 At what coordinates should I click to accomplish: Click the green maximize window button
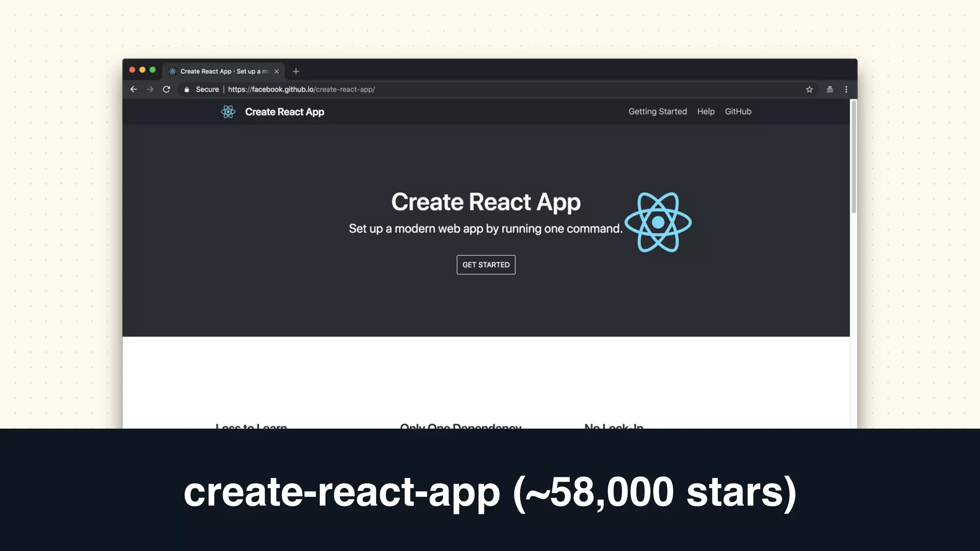click(x=153, y=70)
